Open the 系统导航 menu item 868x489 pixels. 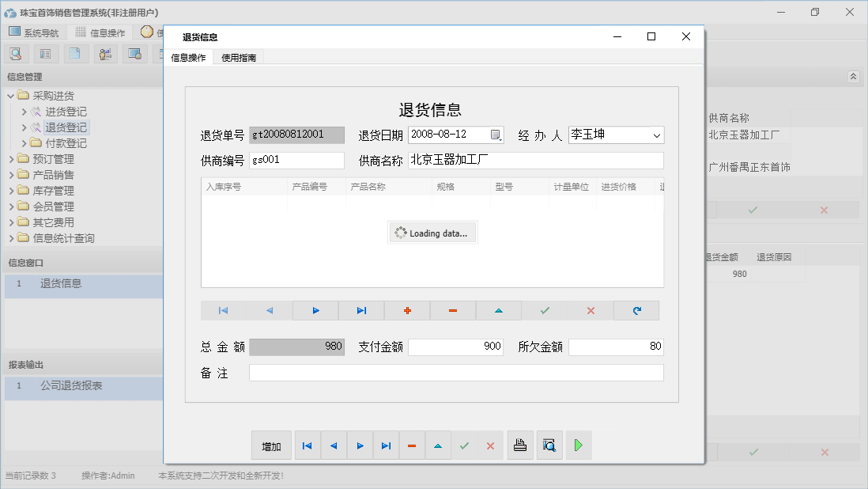[x=39, y=32]
